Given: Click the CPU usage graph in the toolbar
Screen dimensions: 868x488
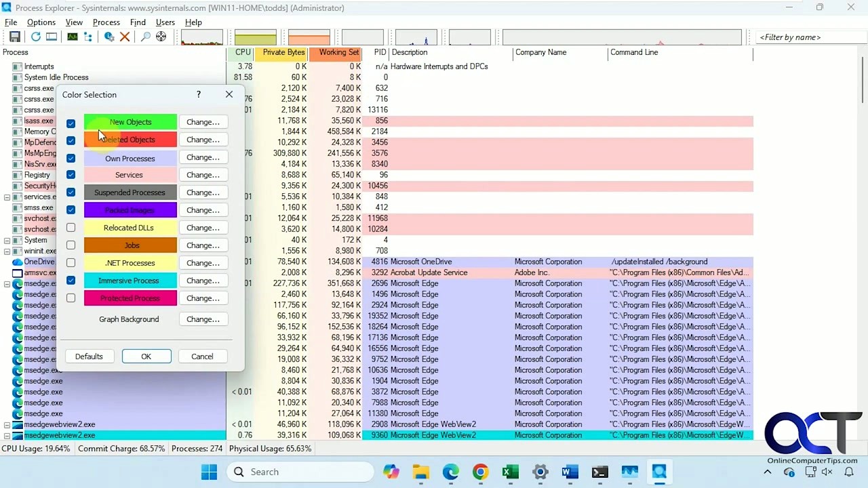Looking at the screenshot, I should click(202, 37).
